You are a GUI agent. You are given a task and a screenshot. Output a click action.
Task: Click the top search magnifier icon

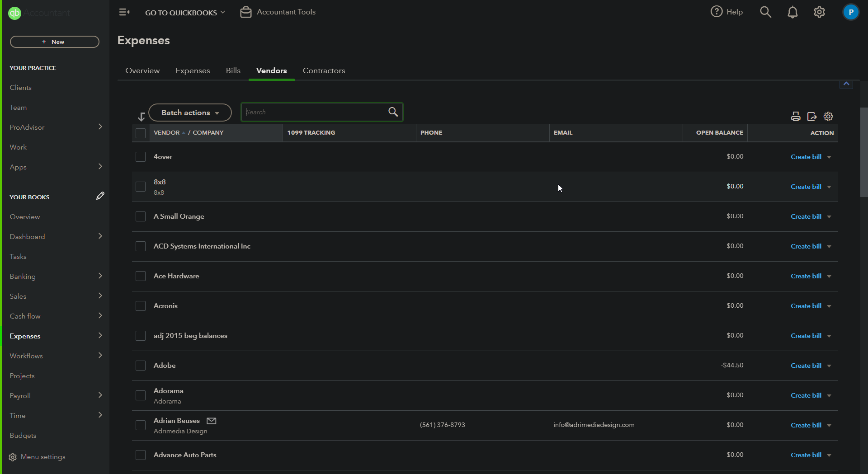[765, 12]
